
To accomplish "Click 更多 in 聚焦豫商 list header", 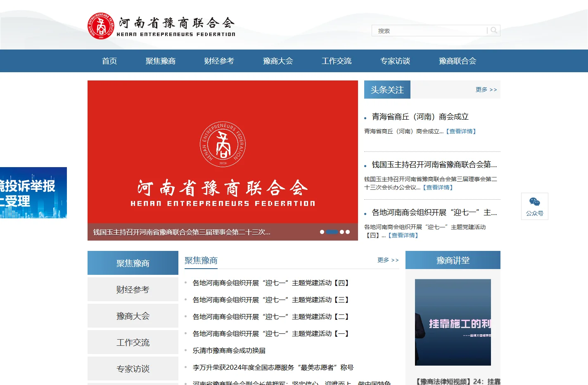I will click(x=388, y=260).
